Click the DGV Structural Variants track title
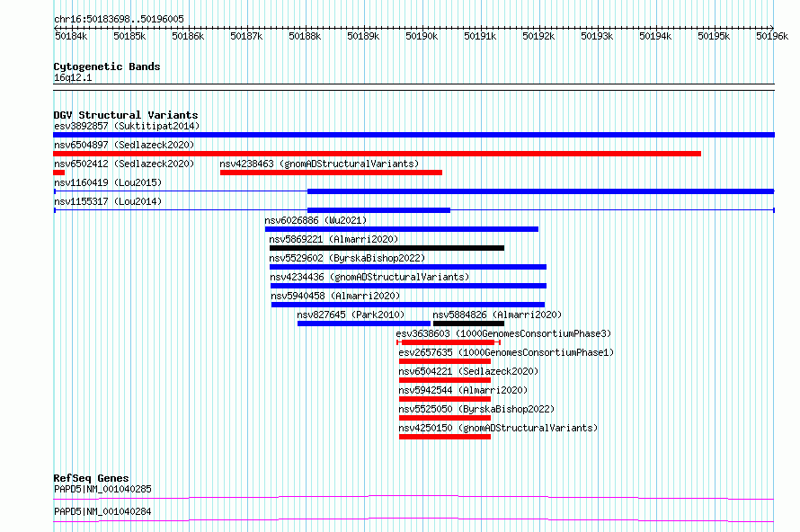 [x=126, y=115]
